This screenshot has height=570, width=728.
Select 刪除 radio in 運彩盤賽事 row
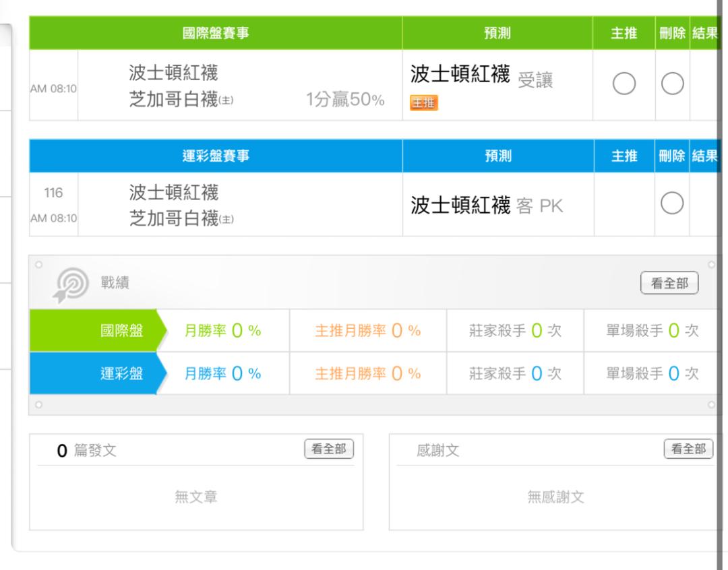[x=672, y=203]
